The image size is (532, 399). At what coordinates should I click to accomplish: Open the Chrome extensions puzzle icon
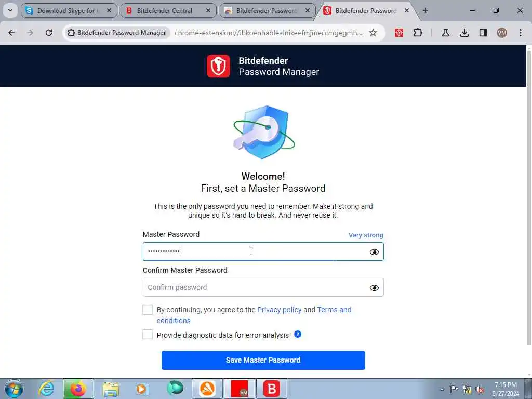click(x=418, y=33)
